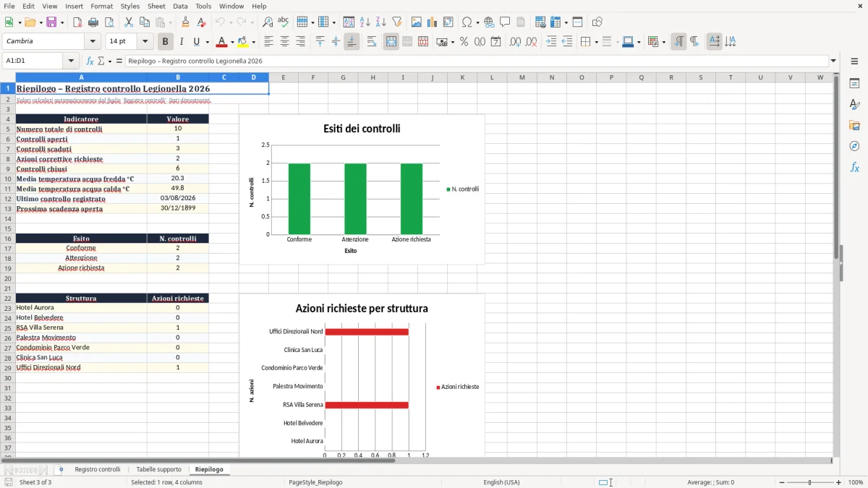Open the highlighting color dropdown arrow
The width and height of the screenshot is (868, 488).
pos(254,42)
